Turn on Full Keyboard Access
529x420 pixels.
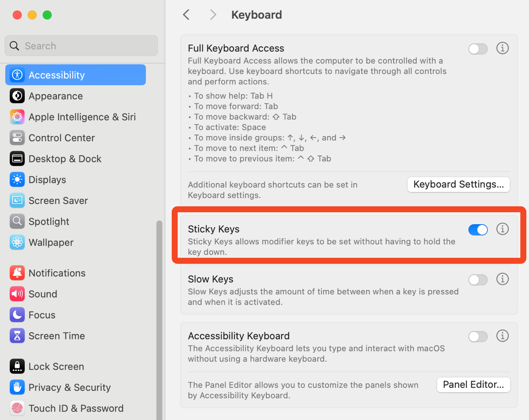(478, 49)
